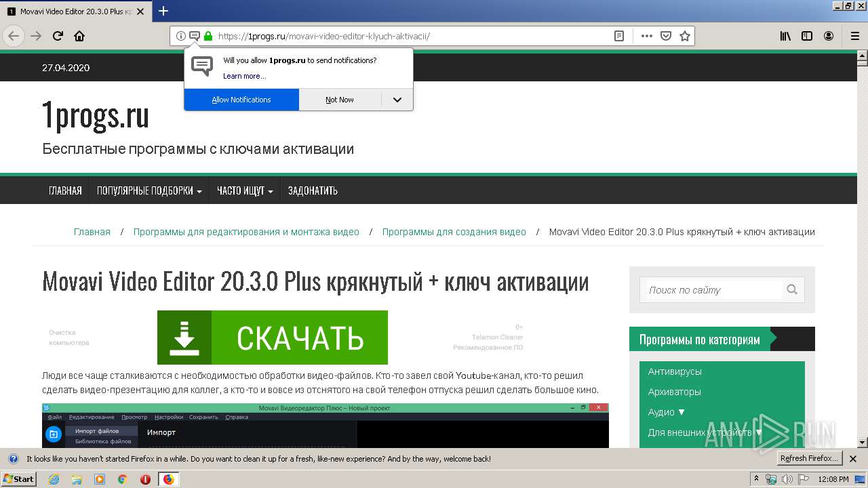This screenshot has height=488, width=868.
Task: Allow notifications from 1progs.ru
Action: coord(241,100)
